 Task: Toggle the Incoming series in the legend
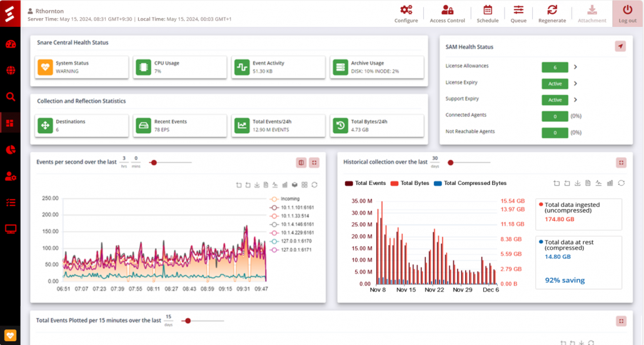coord(284,199)
